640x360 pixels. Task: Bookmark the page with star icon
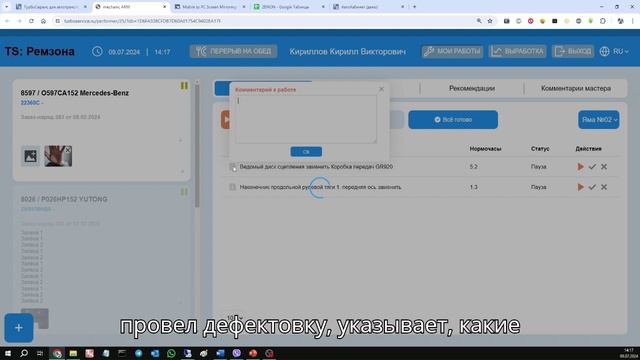point(490,21)
